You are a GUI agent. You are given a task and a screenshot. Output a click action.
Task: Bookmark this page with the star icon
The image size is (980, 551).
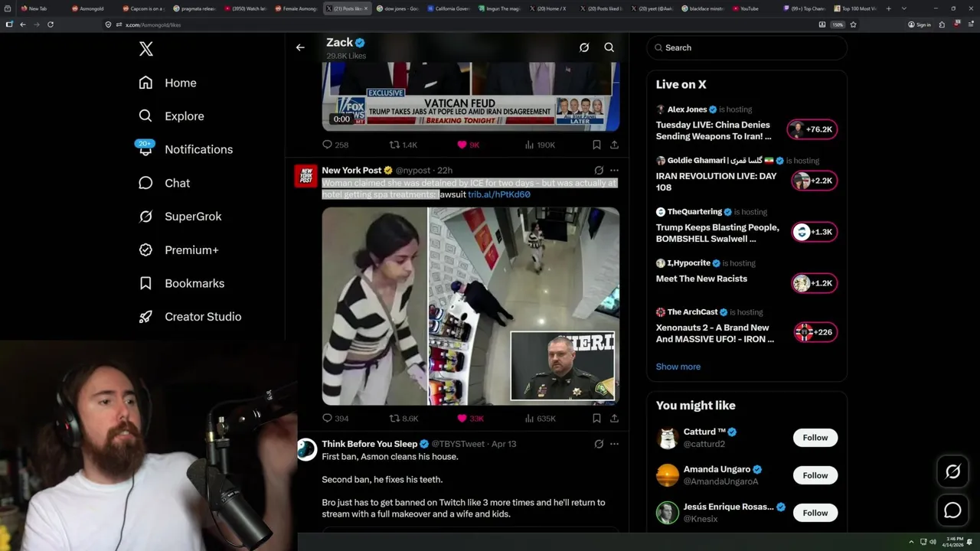[x=853, y=24]
